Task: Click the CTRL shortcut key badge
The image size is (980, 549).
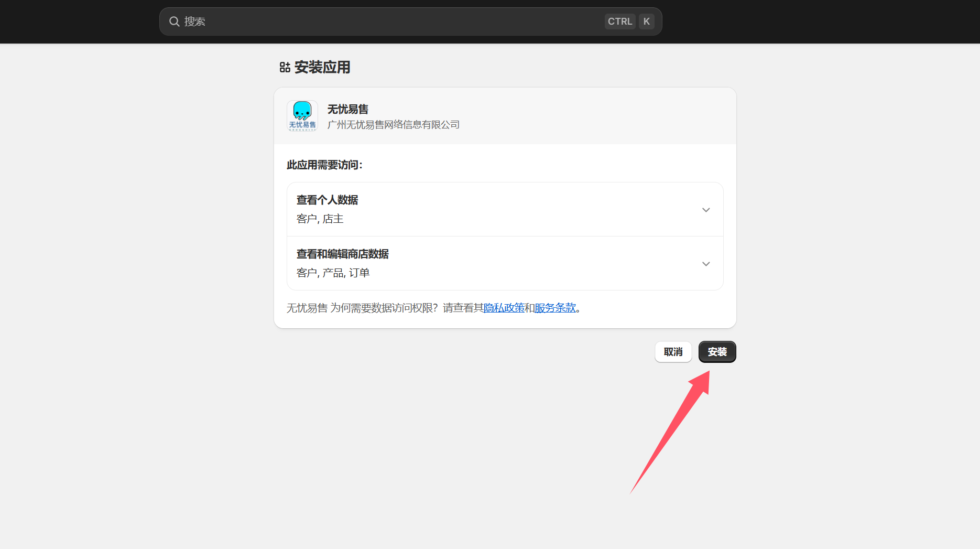Action: click(620, 21)
